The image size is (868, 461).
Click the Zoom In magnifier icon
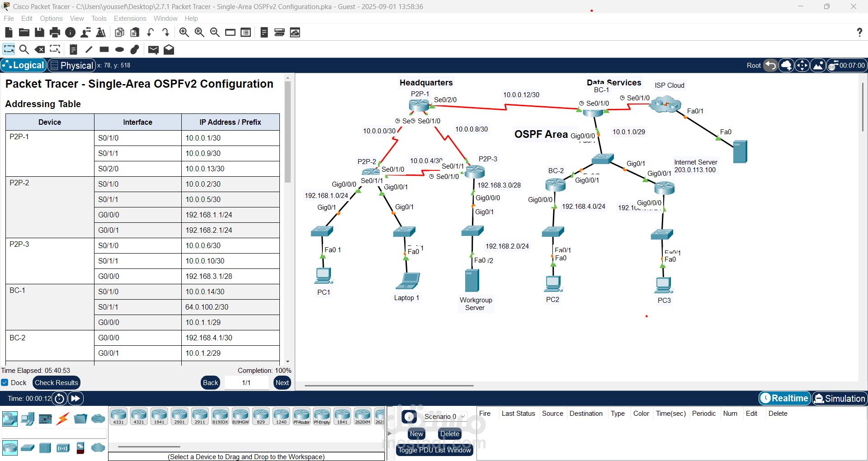184,33
